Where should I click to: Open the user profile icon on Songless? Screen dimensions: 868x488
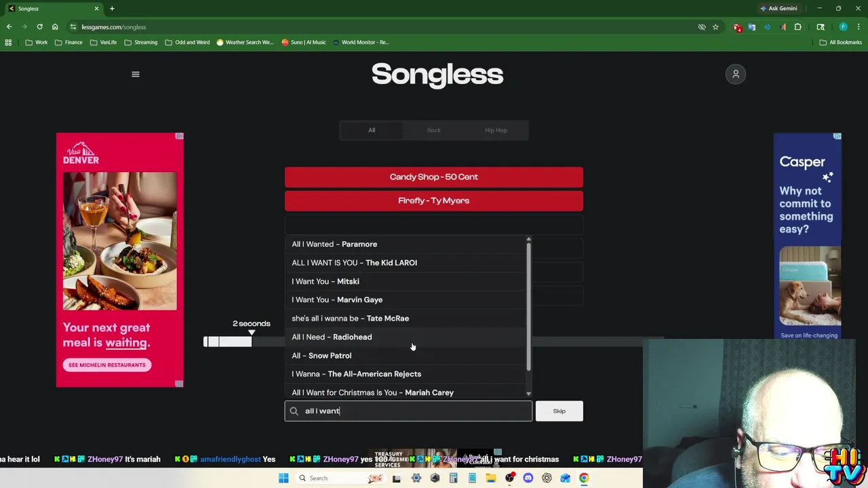point(736,74)
